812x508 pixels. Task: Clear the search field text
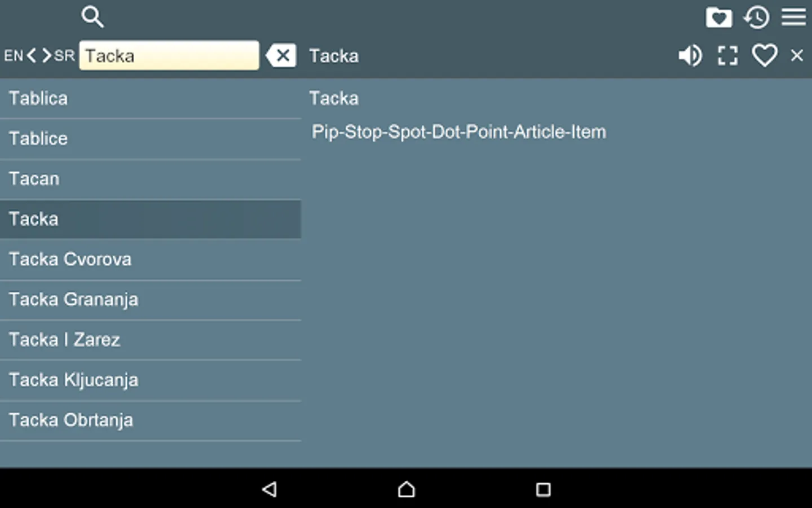tap(281, 55)
